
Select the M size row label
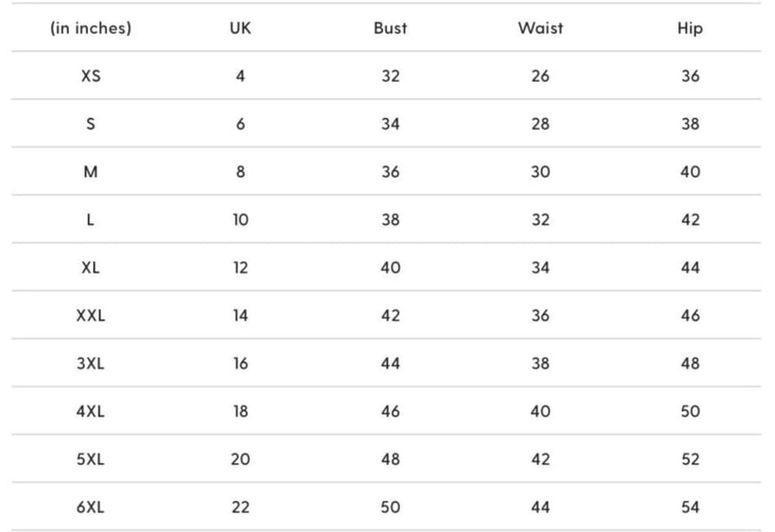90,172
